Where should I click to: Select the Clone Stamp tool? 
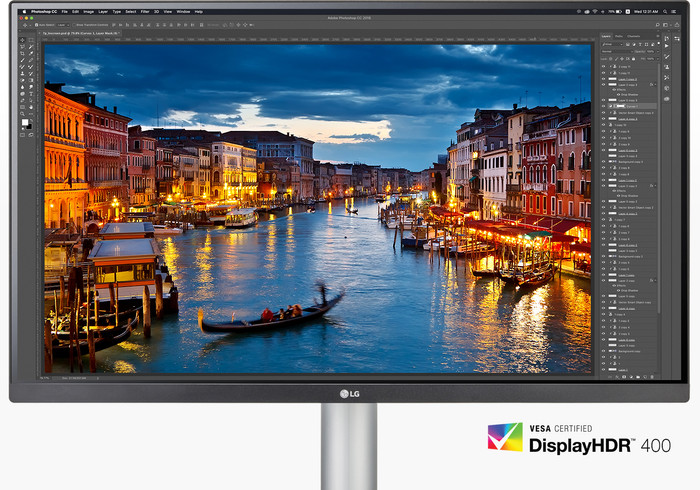22,74
